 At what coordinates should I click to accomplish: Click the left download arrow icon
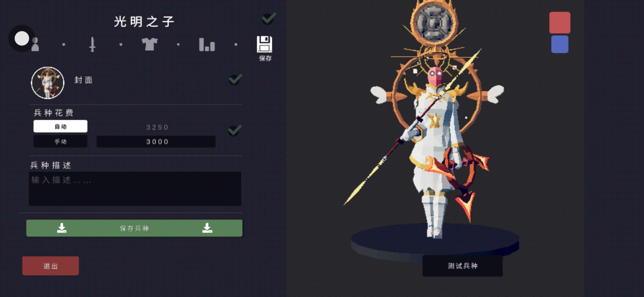click(62, 228)
